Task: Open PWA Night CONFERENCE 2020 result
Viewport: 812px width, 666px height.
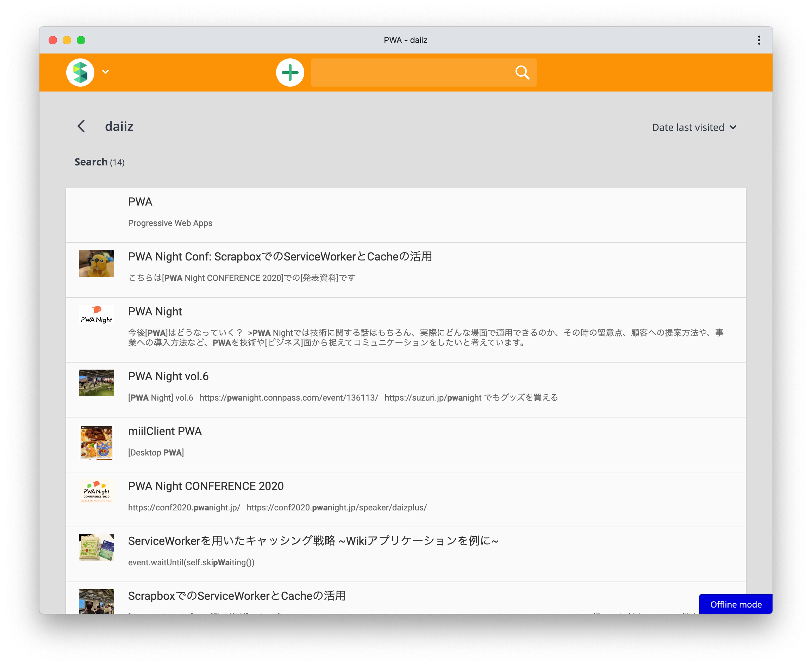Action: (206, 486)
